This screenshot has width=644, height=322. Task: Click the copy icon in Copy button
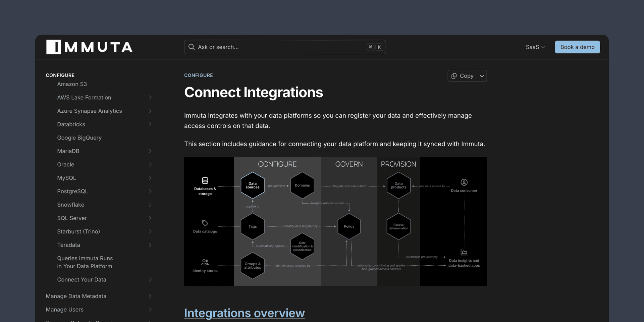454,76
